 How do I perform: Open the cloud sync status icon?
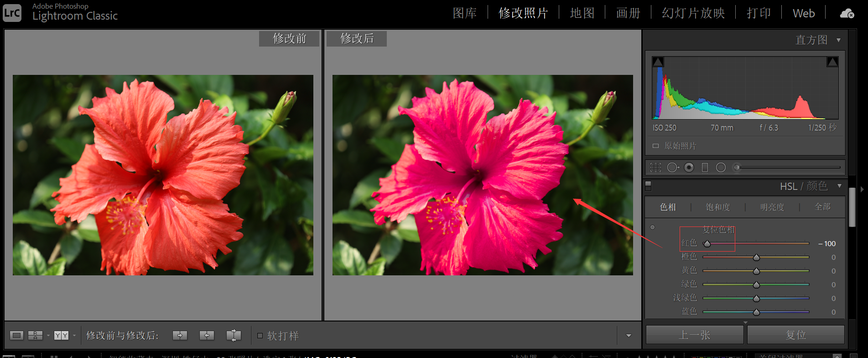(847, 13)
